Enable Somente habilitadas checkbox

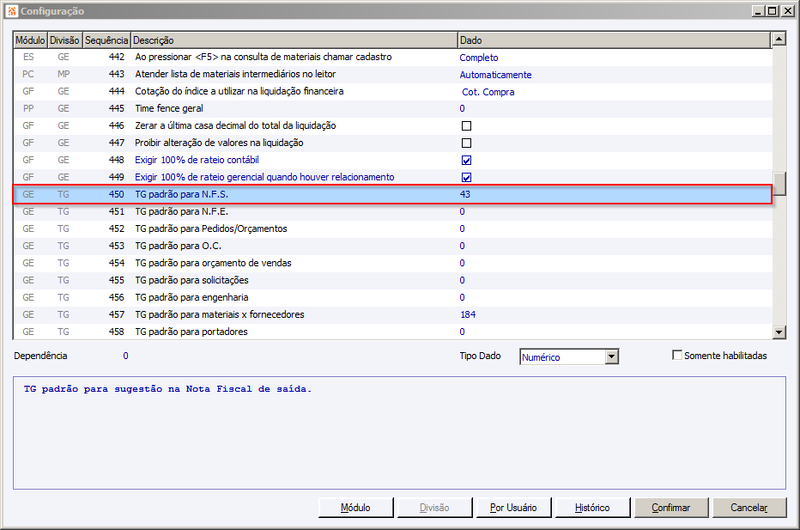coord(677,355)
